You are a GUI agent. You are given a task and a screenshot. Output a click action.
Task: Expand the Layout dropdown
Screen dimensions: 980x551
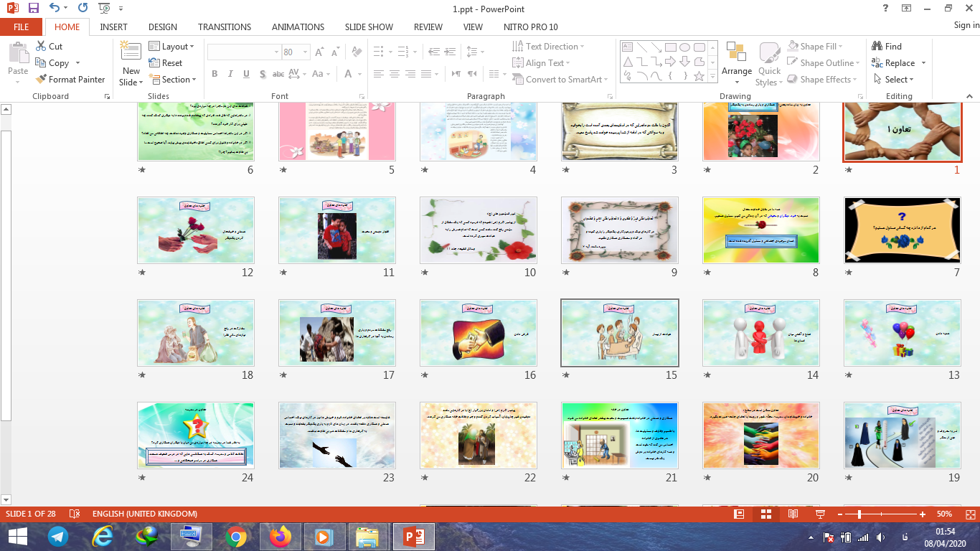pos(172,47)
